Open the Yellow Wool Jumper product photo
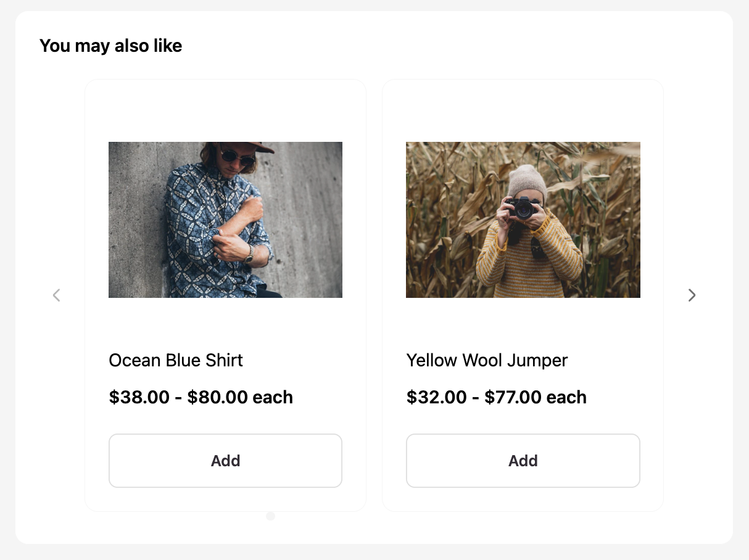The height and width of the screenshot is (560, 749). (523, 220)
